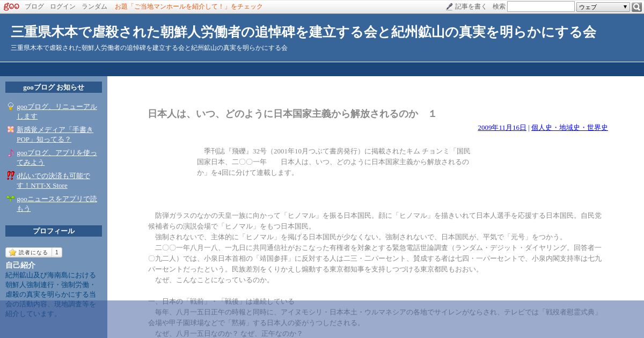Open d払いでの決済も可能です！NTT-X Store link
This screenshot has width=644, height=338.
pyautogui.click(x=53, y=180)
